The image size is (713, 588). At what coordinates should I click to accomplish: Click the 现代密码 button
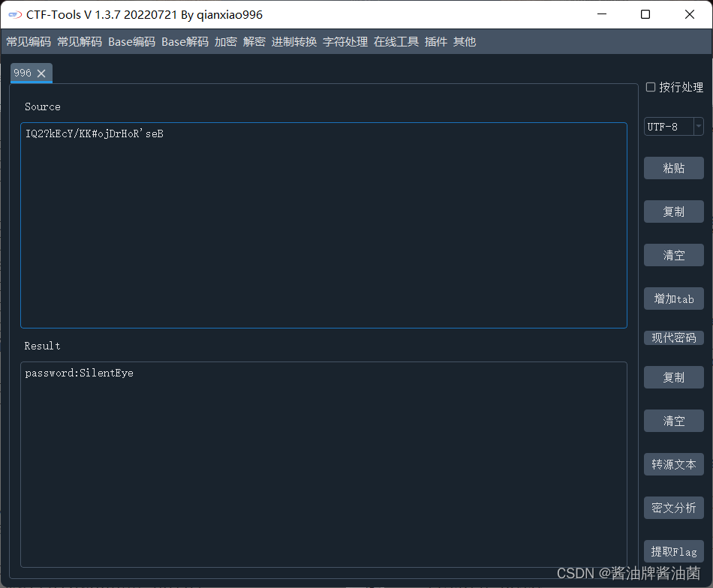[674, 338]
